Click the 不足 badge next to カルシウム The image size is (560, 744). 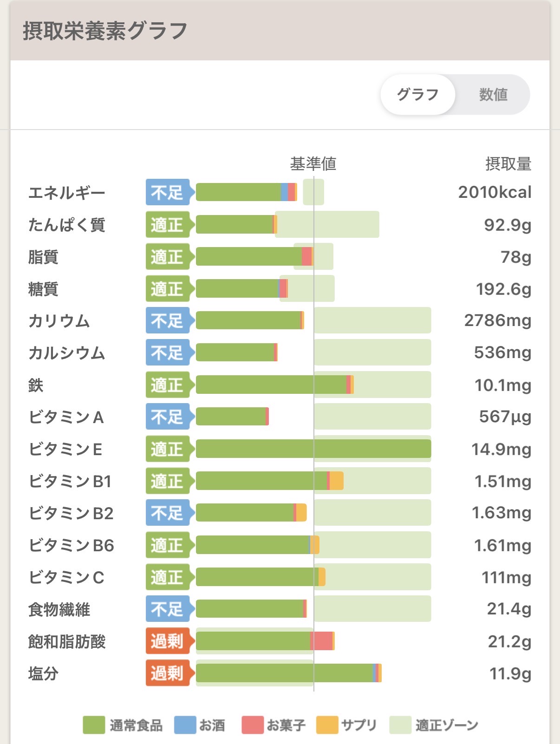167,352
